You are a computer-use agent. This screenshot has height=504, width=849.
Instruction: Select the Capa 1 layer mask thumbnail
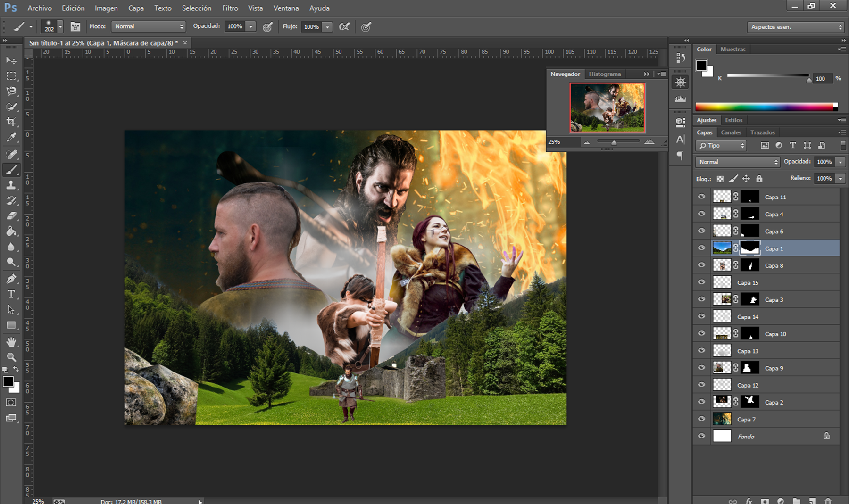coord(750,248)
